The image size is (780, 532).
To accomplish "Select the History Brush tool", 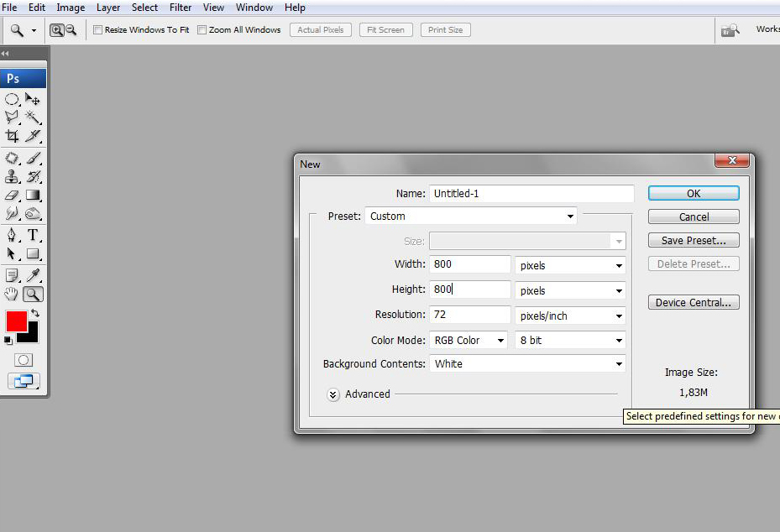I will (33, 176).
